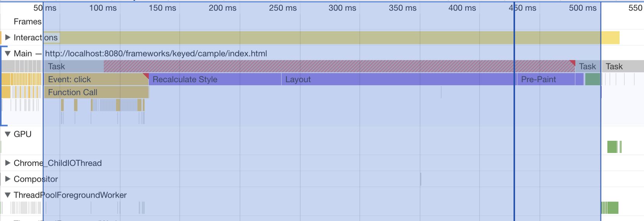Select the yellow interaction bar on the right
This screenshot has height=221, width=644.
[x=611, y=37]
